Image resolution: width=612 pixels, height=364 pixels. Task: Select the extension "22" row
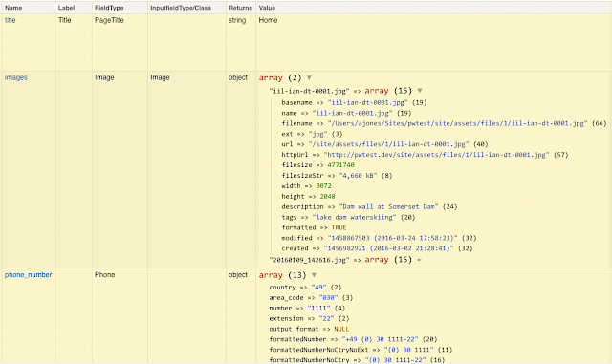coord(311,318)
